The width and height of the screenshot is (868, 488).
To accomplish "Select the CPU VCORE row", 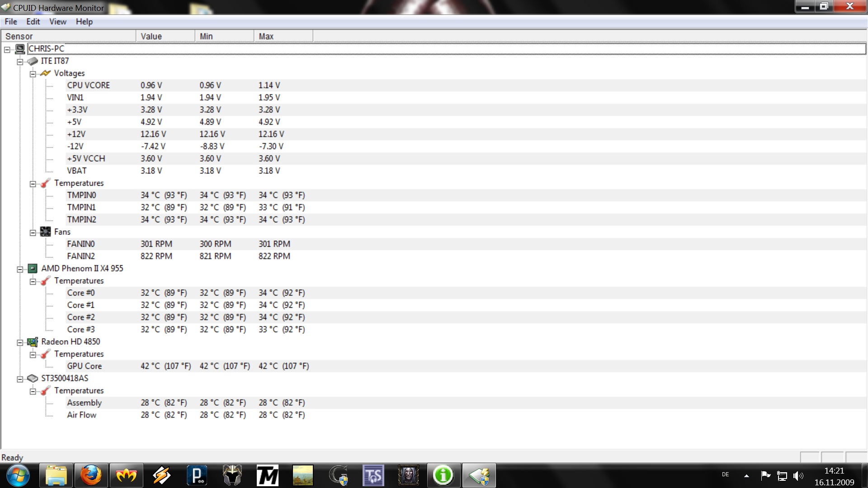I will 466,85.
